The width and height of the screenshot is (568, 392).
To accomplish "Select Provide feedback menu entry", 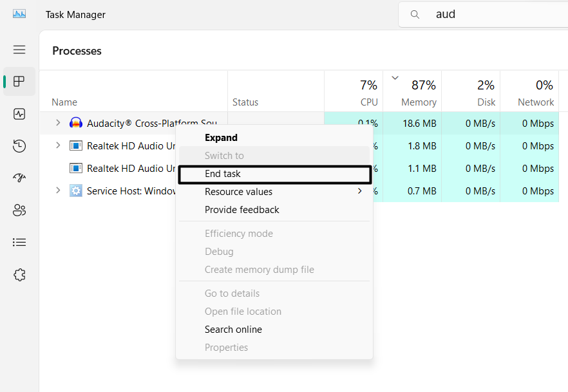I will [x=241, y=210].
